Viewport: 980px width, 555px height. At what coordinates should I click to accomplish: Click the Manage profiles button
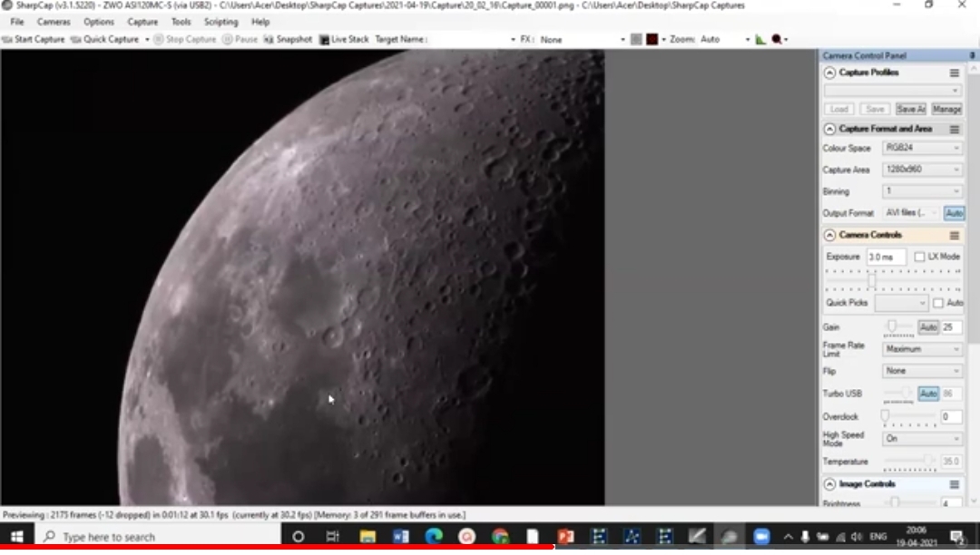(946, 109)
